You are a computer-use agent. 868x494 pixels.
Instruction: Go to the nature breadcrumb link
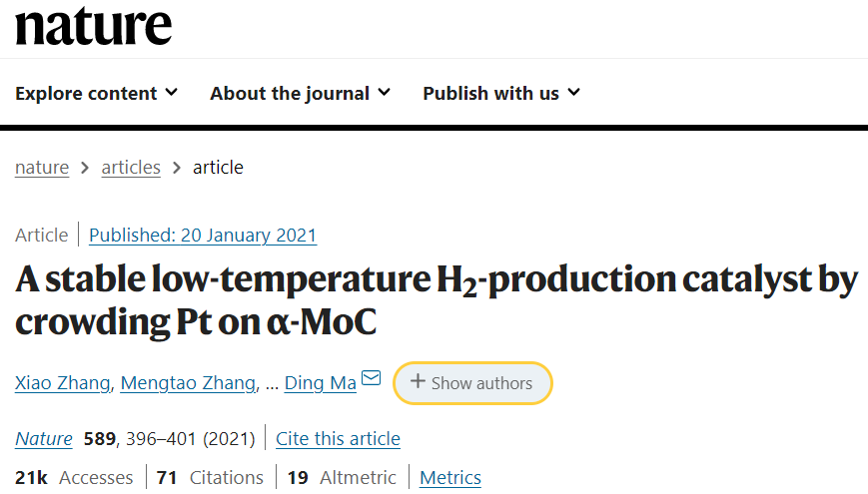(x=42, y=167)
